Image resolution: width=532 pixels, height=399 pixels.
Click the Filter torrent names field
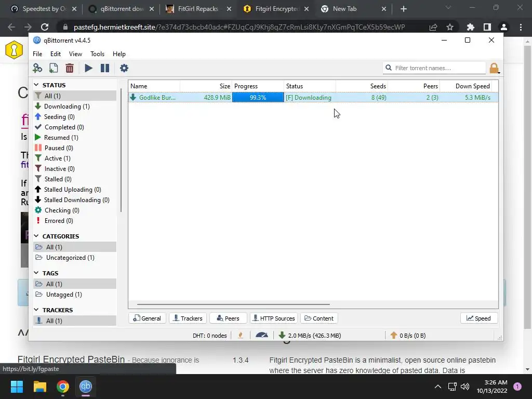click(434, 68)
